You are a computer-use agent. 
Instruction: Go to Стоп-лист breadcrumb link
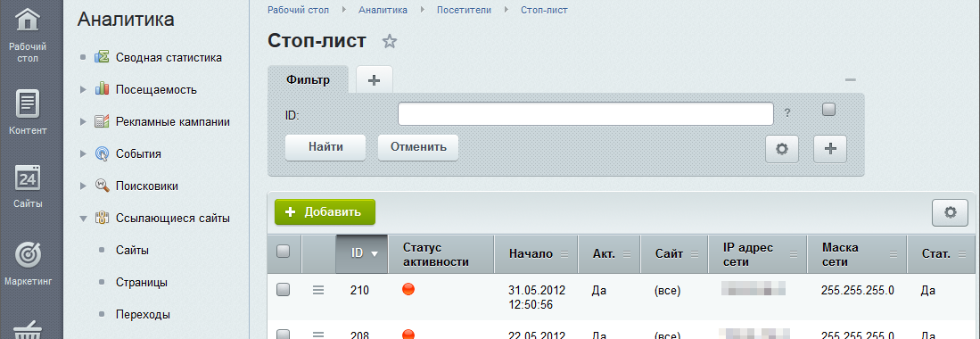pos(544,10)
